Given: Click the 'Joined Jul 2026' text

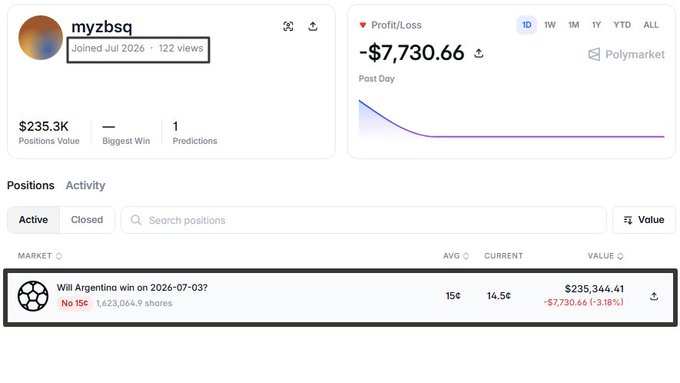Looking at the screenshot, I should (108, 48).
